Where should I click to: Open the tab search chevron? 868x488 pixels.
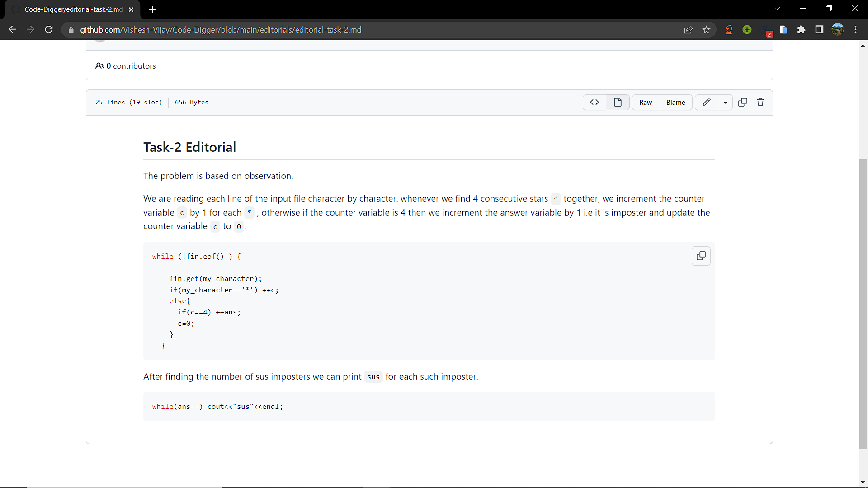point(778,9)
